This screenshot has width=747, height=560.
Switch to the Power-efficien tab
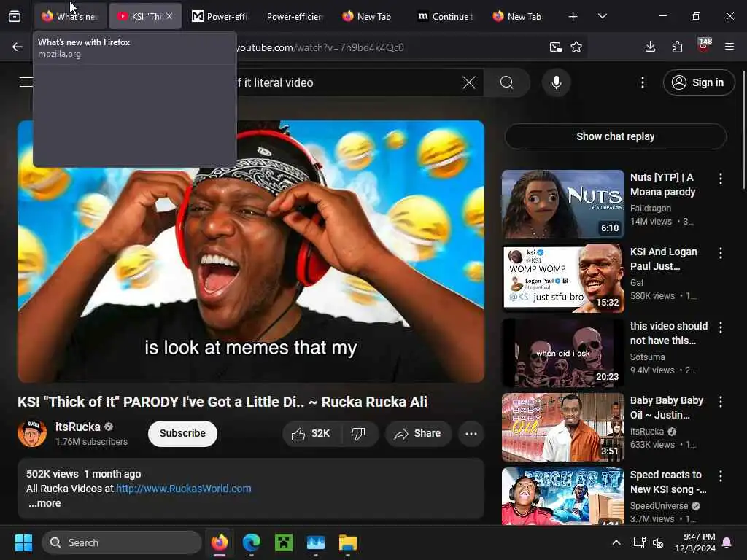coord(294,17)
